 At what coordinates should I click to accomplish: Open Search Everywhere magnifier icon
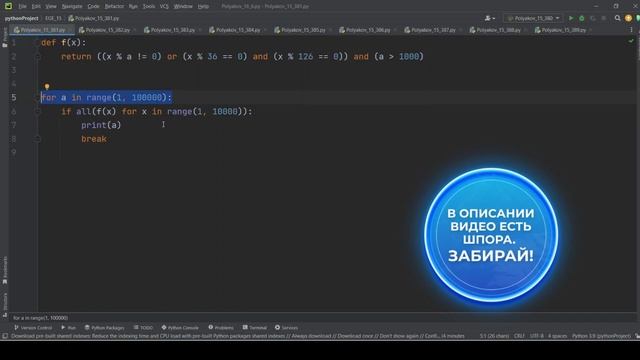tap(618, 18)
